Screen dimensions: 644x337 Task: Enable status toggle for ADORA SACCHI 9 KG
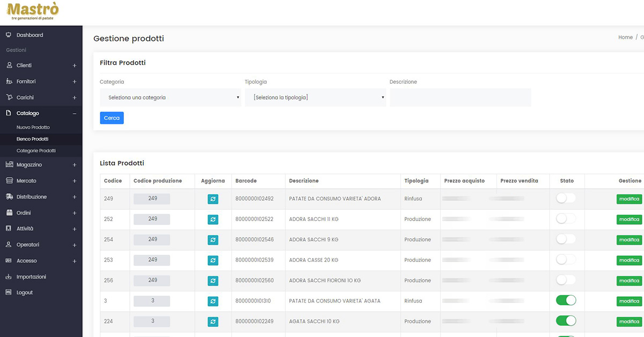[x=566, y=239]
